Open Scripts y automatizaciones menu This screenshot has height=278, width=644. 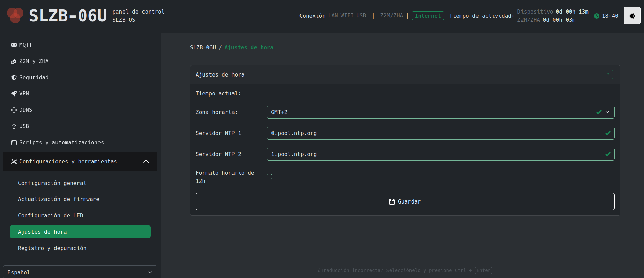(61, 143)
